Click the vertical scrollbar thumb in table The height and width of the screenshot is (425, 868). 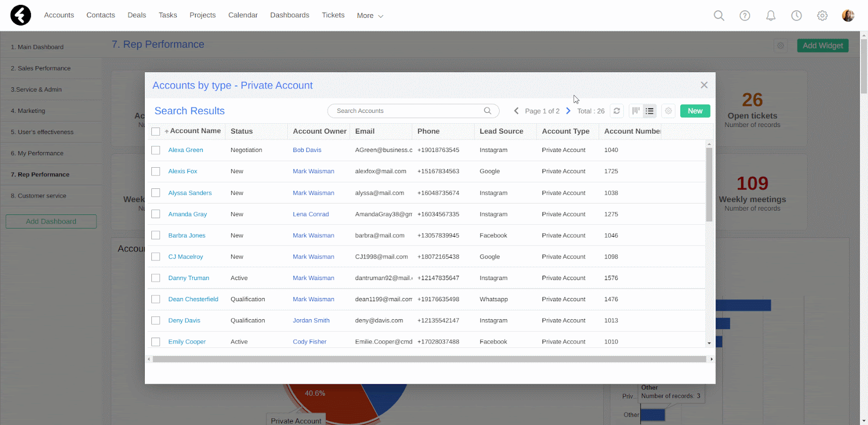point(709,185)
